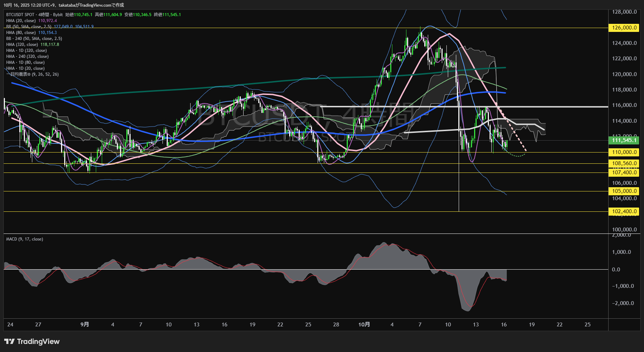Screen dimensions: 644x352
Task: Click the BTCUSDT SPOT symbol title
Action: pos(20,15)
